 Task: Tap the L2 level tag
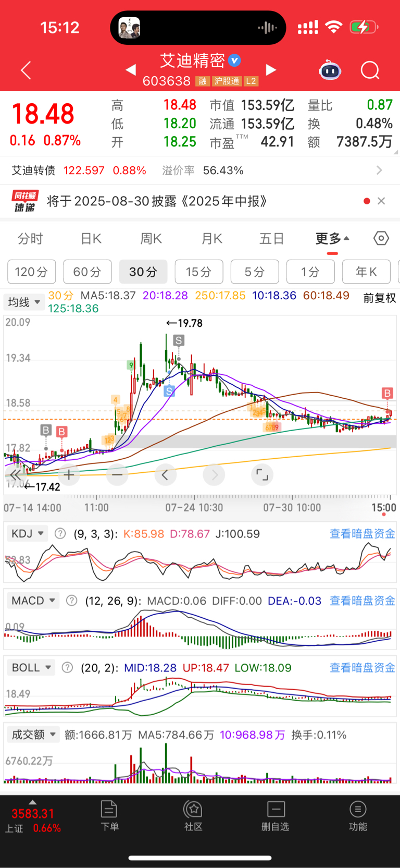[251, 81]
